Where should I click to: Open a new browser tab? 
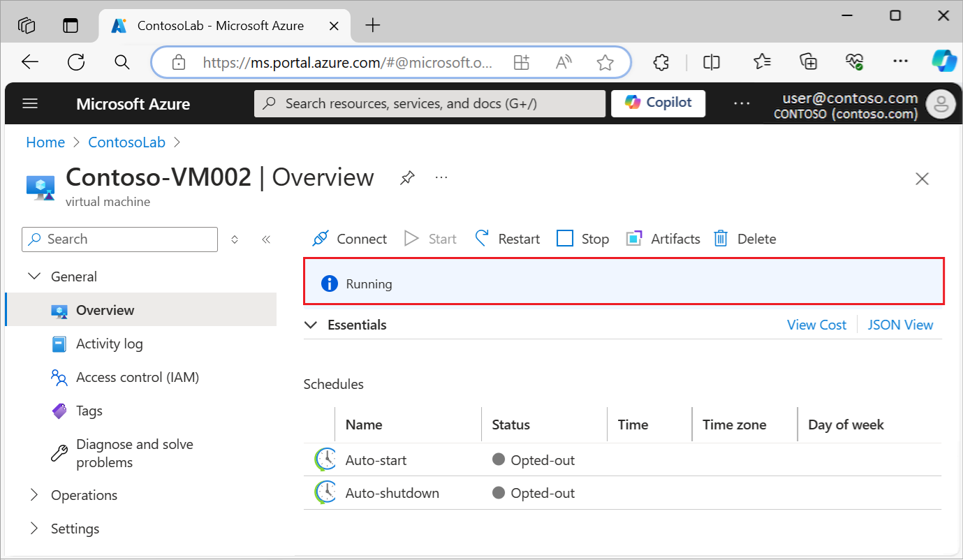pyautogui.click(x=373, y=26)
